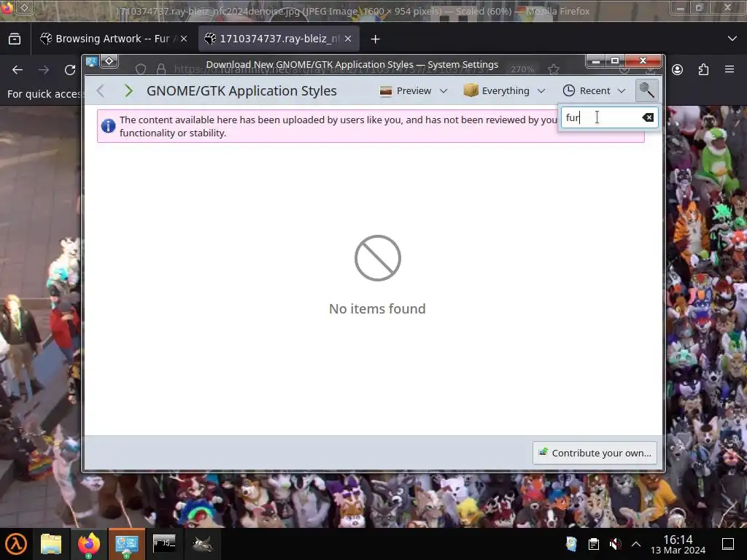This screenshot has width=747, height=560.
Task: Go forward in Firefox
Action: pos(44,70)
